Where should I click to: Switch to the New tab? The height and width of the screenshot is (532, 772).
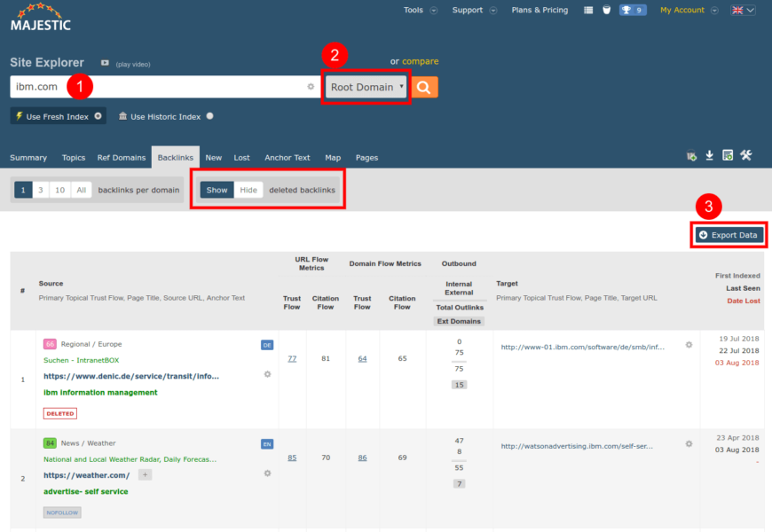click(x=214, y=158)
